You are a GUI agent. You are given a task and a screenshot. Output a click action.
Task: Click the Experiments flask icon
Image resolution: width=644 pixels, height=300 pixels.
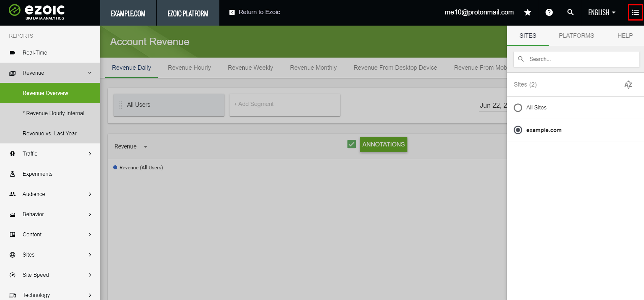(x=12, y=174)
